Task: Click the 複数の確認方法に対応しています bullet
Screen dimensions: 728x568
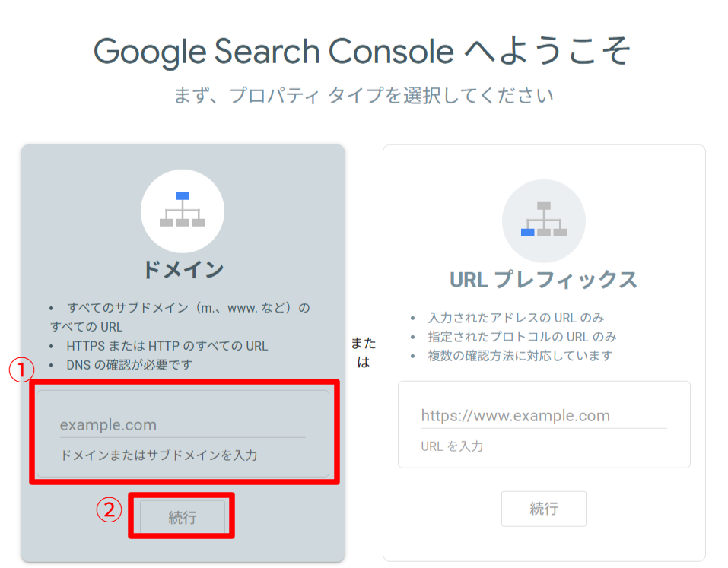Action: point(520,355)
